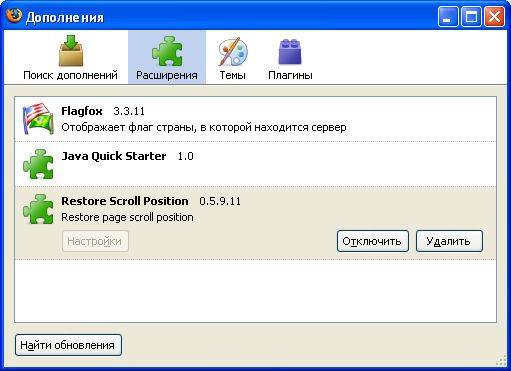The image size is (511, 371).
Task: Select the green puzzle Расширения icon
Action: pyautogui.click(x=167, y=51)
